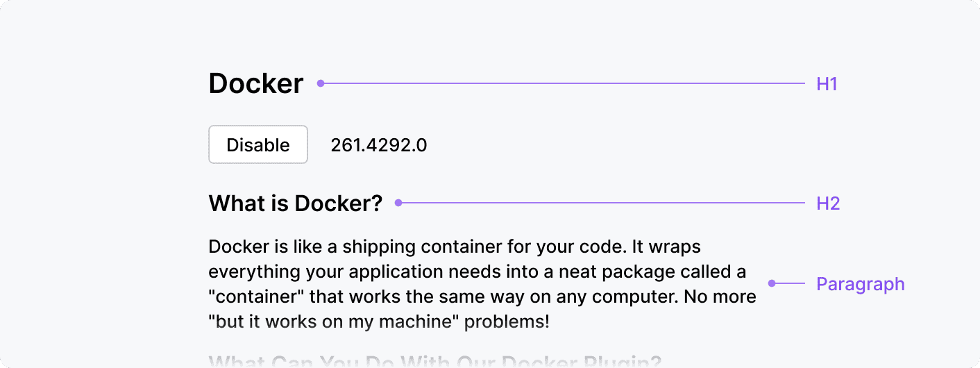Click the Docker main title heading
This screenshot has height=368, width=980.
pyautogui.click(x=255, y=84)
